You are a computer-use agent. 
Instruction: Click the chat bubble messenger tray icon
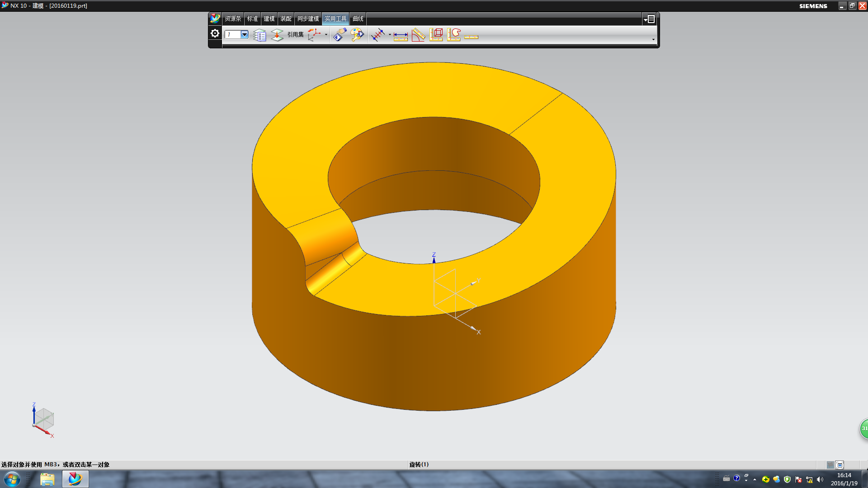776,479
